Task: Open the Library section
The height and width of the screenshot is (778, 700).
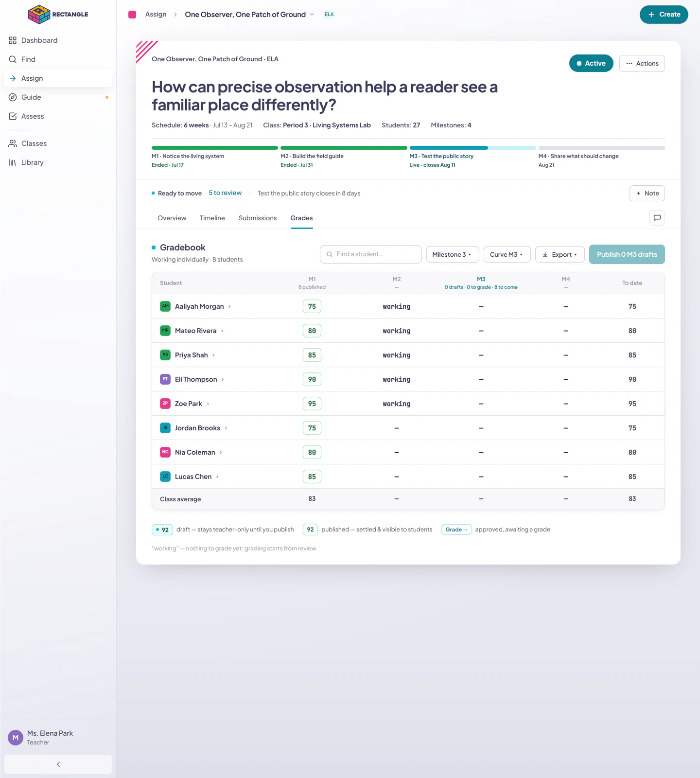Action: click(58, 162)
